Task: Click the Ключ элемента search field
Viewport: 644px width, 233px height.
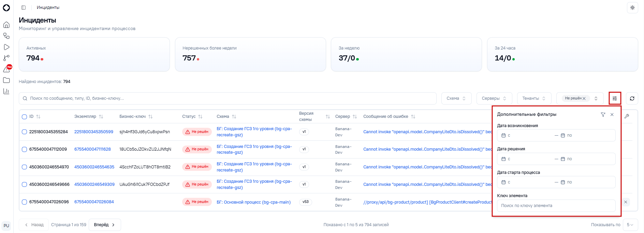Action: tap(556, 206)
